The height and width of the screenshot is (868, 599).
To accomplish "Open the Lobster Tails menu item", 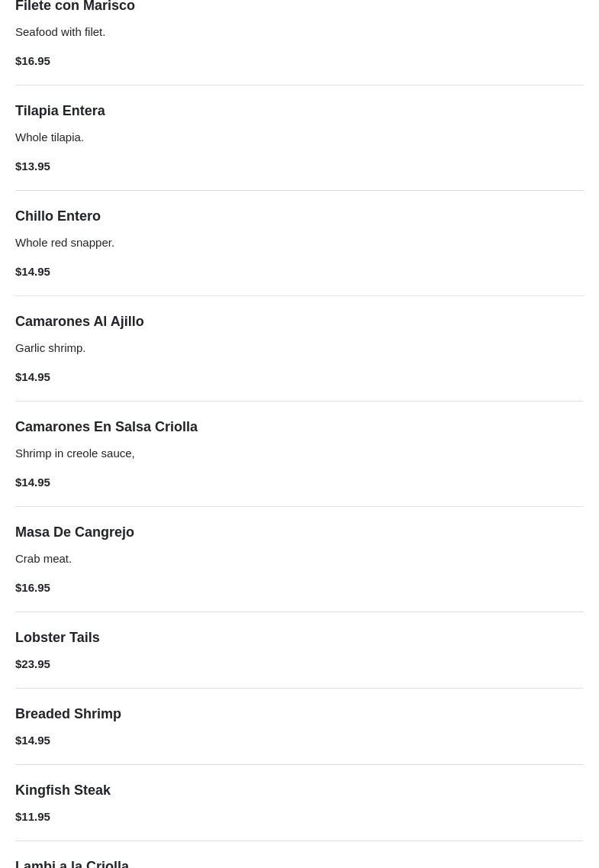I will point(57,637).
